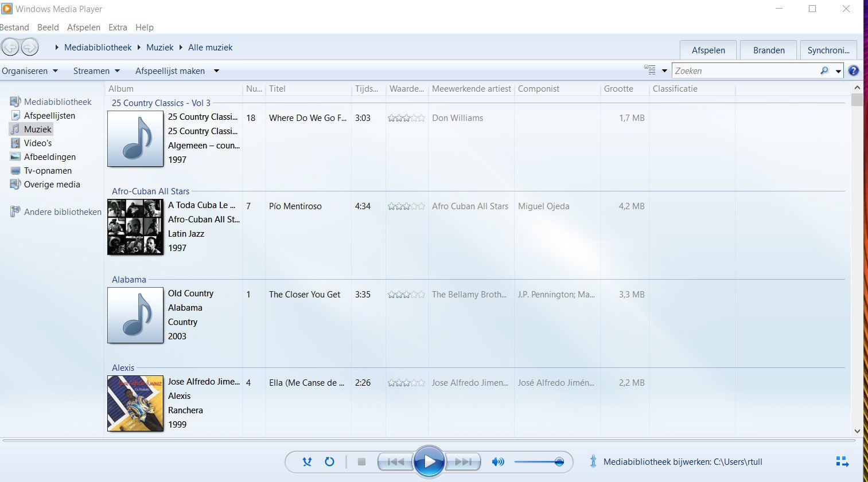Switch to the Afspelen tab
Image resolution: width=868 pixels, height=482 pixels.
[708, 50]
